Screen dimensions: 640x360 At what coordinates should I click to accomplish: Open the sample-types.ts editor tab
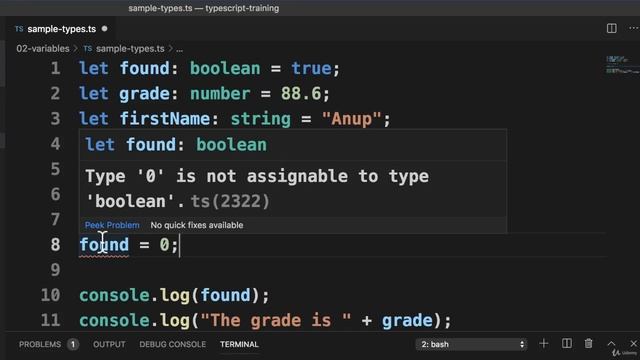tap(61, 29)
